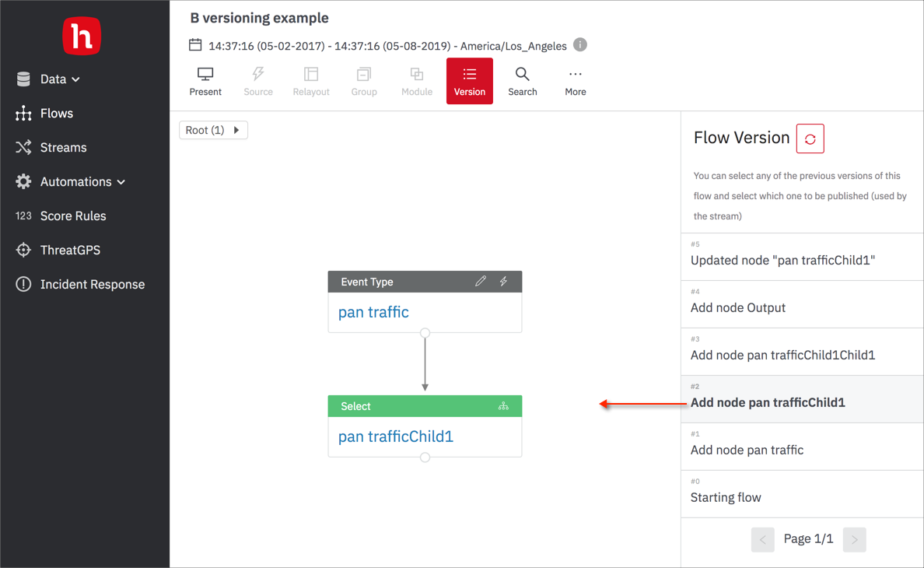Select the pan trafficChild1 node title
The height and width of the screenshot is (568, 924).
point(396,437)
